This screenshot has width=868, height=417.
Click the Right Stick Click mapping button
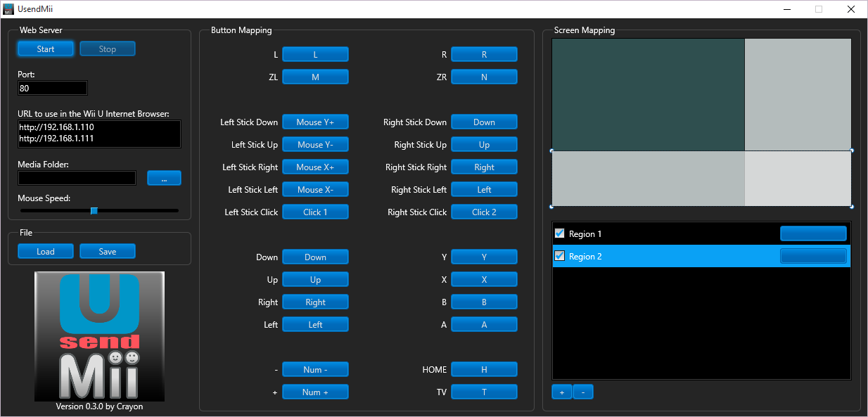pyautogui.click(x=484, y=212)
